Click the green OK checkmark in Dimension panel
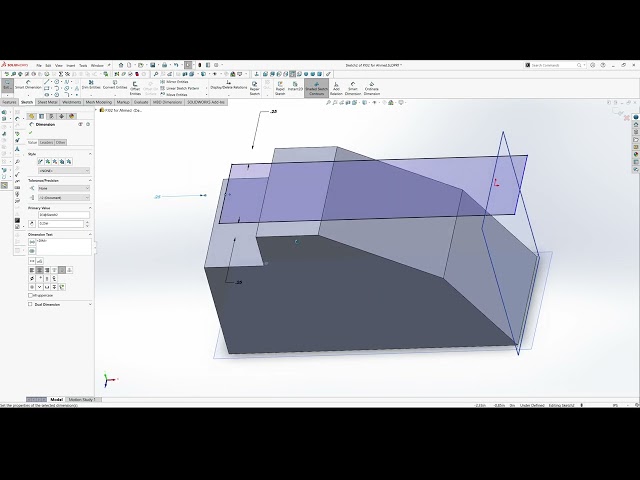Screen dimensions: 640x480 tap(31, 133)
